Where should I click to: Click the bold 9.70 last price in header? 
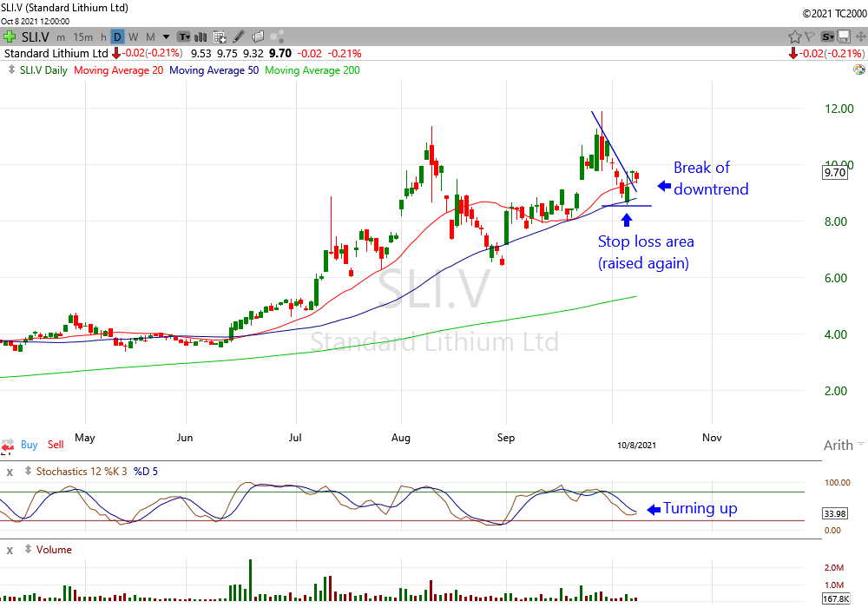(280, 53)
